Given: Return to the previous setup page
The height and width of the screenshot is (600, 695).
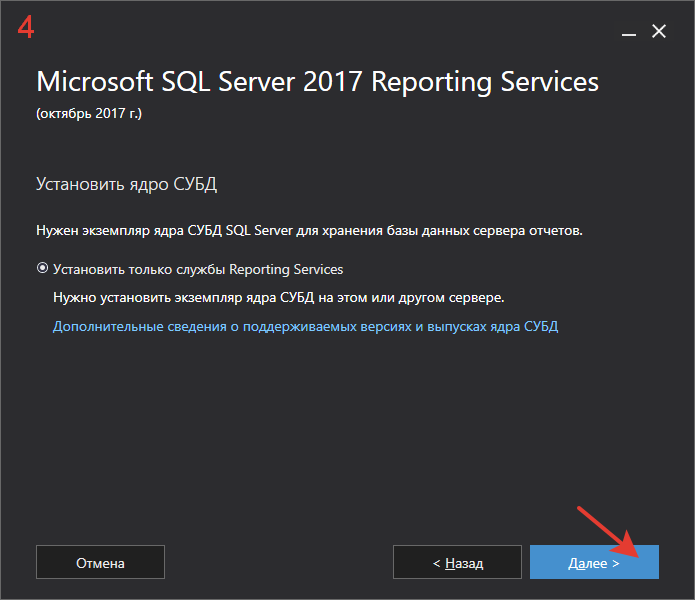Looking at the screenshot, I should click(x=457, y=562).
